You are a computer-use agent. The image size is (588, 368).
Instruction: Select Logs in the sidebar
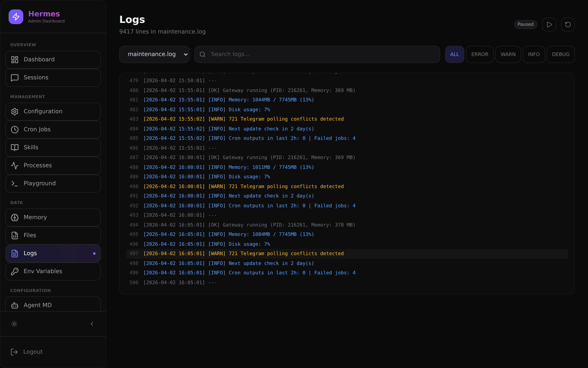pyautogui.click(x=53, y=254)
